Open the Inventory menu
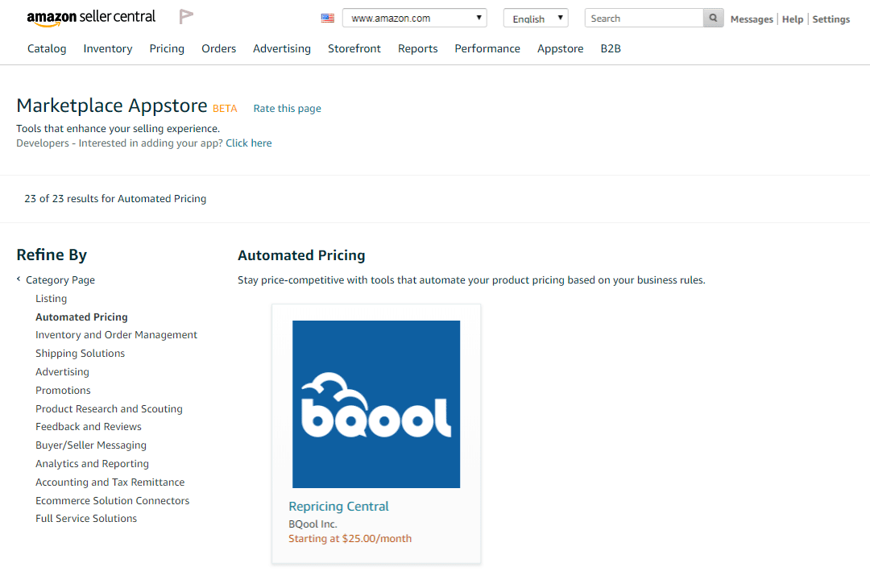Image resolution: width=870 pixels, height=588 pixels. 108,49
